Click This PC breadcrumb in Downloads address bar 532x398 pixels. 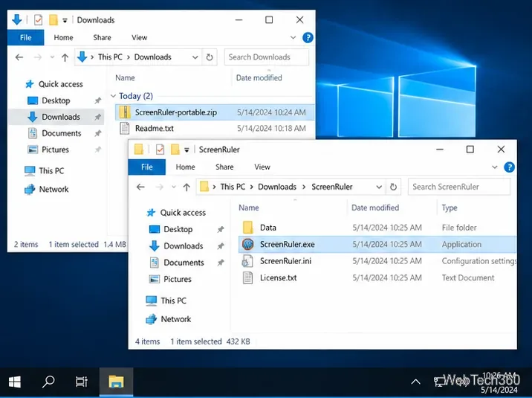pos(110,57)
